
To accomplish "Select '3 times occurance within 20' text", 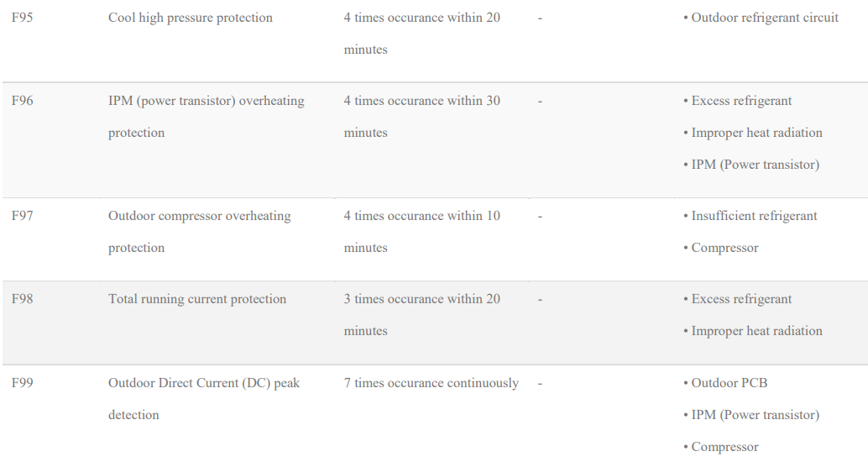I will click(x=421, y=299).
